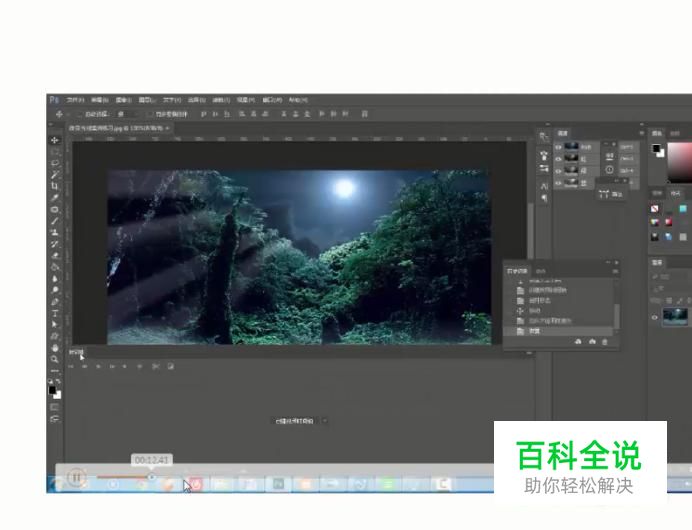Open the History panel flyout menu
Screen dimensions: 692x530
pyautogui.click(x=614, y=271)
